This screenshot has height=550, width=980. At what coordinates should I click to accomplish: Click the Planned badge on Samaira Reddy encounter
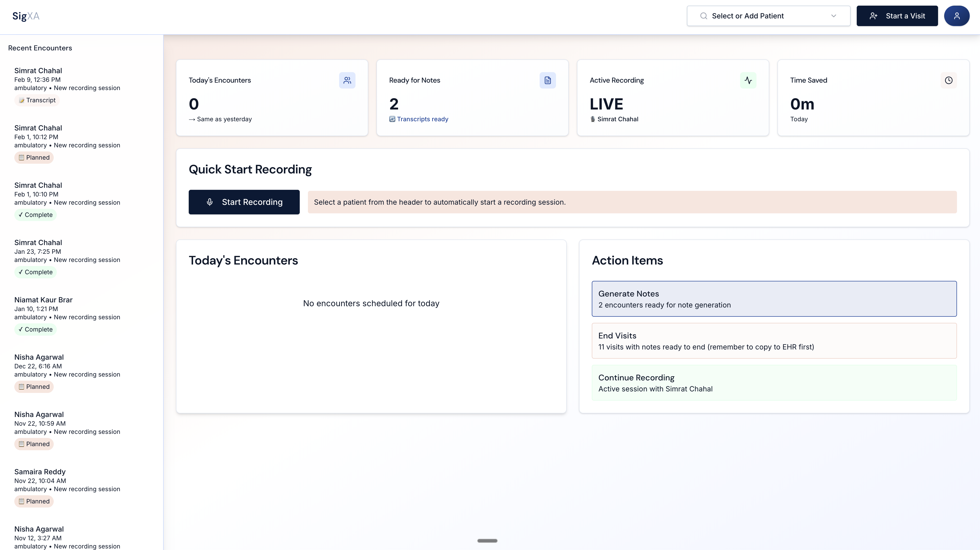tap(34, 501)
